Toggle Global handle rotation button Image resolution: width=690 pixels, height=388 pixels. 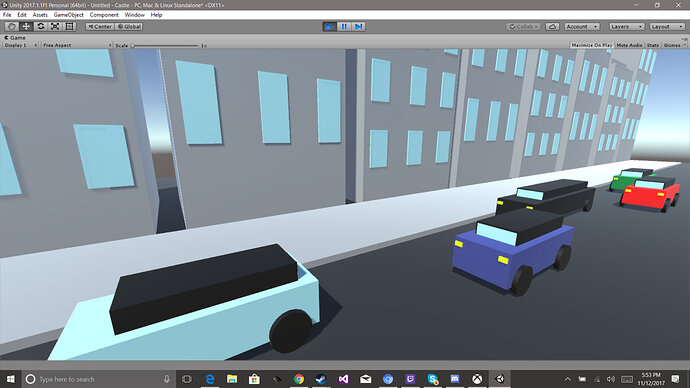[x=129, y=26]
